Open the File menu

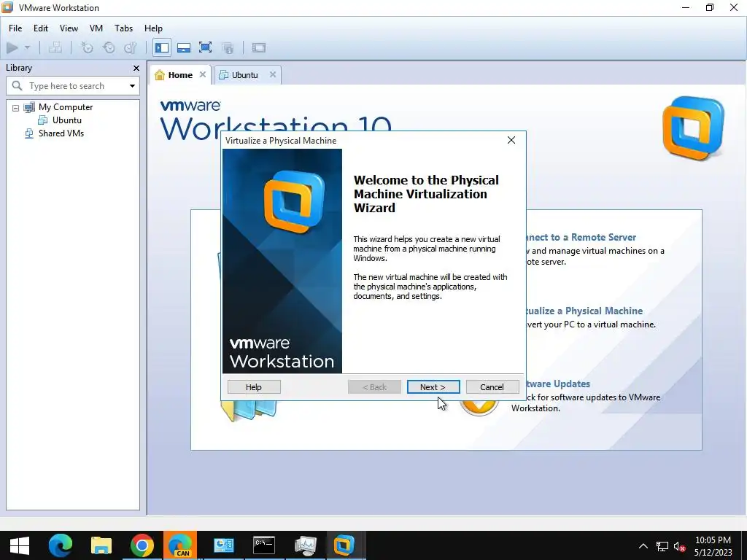pos(15,28)
